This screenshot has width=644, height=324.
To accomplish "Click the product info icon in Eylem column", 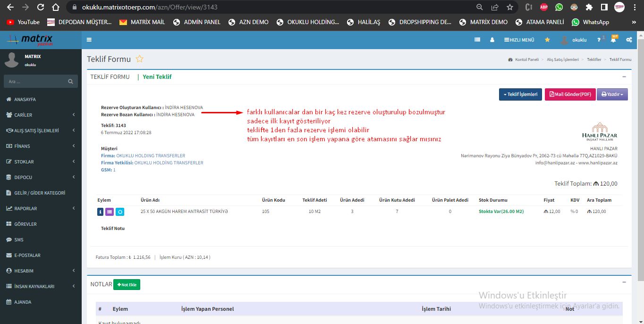I will pyautogui.click(x=100, y=212).
